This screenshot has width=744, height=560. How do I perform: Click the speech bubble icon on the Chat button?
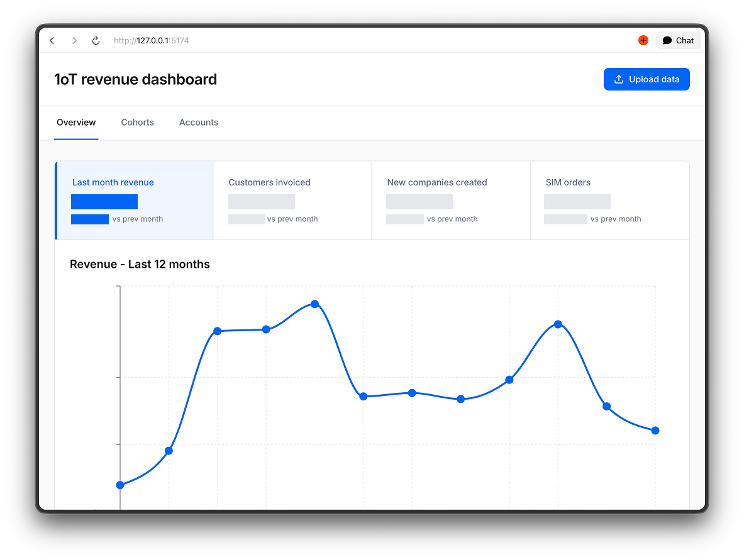[x=667, y=40]
